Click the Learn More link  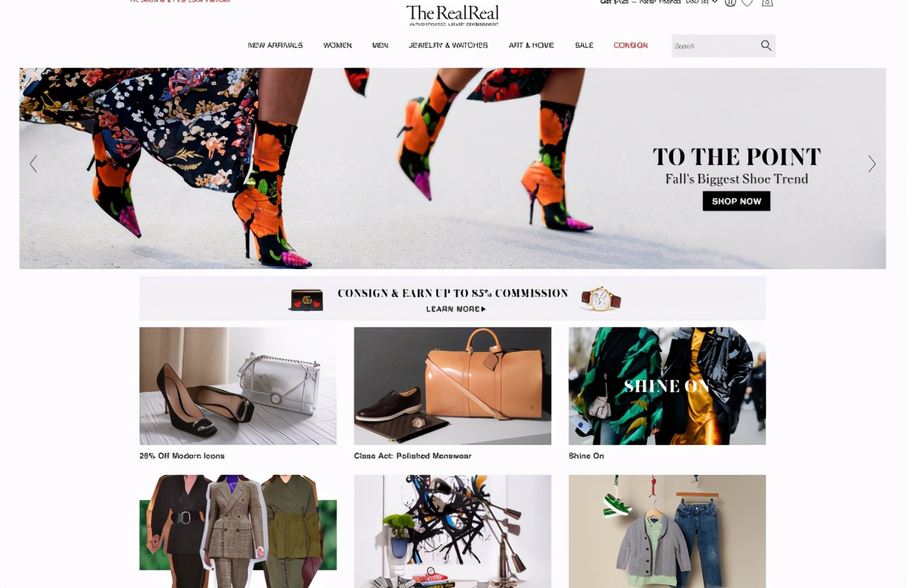point(456,309)
